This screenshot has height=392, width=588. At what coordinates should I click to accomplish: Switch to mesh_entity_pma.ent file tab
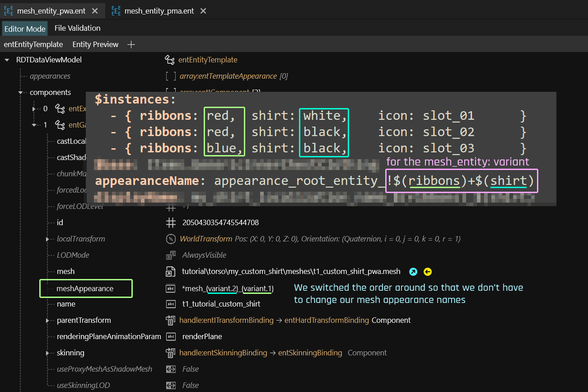coord(159,11)
